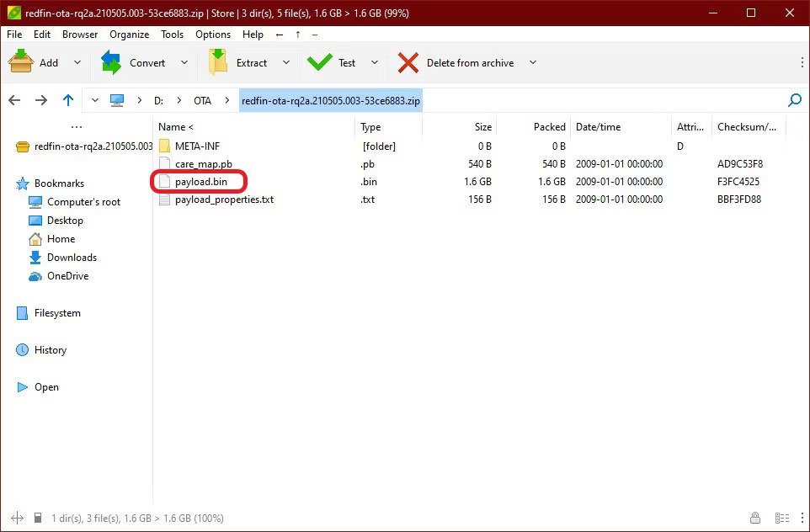Open the address bar history dropdown
Screen dimensions: 810x532
coord(95,100)
